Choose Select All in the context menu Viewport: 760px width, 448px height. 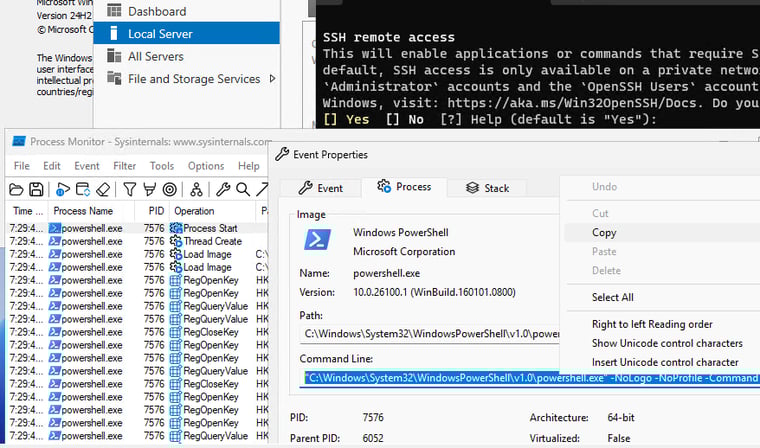point(612,297)
